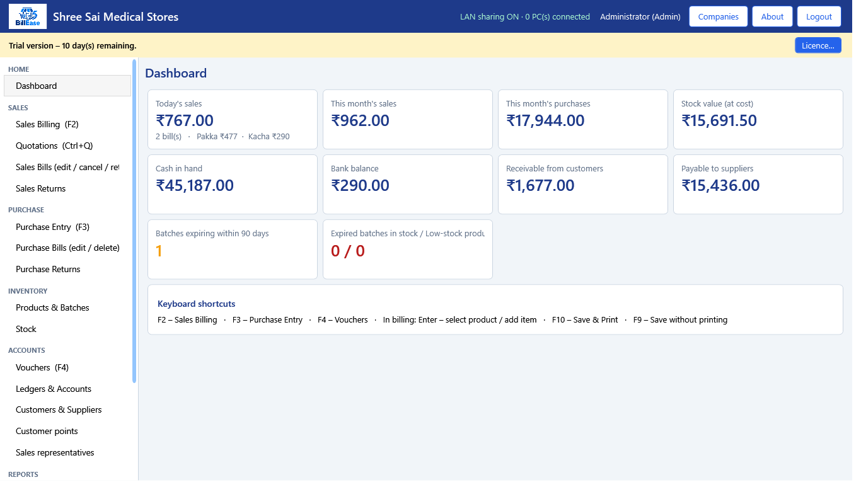Go to Purchase Returns

click(x=67, y=269)
